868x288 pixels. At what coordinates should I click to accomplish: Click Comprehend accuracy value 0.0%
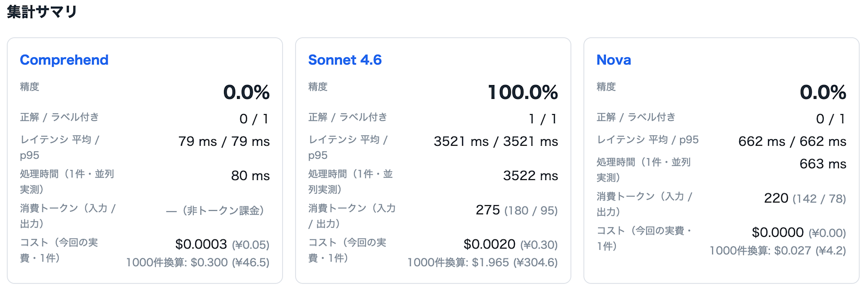pos(247,92)
